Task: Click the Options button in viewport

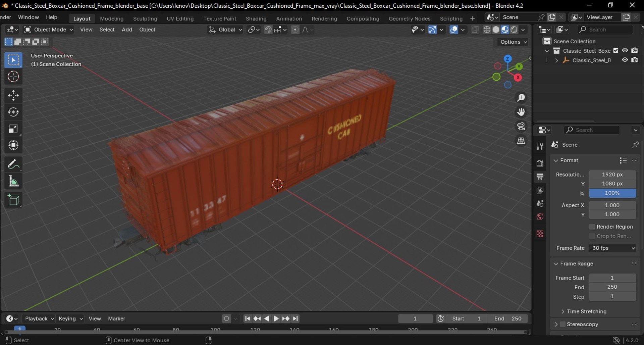Action: tap(513, 42)
